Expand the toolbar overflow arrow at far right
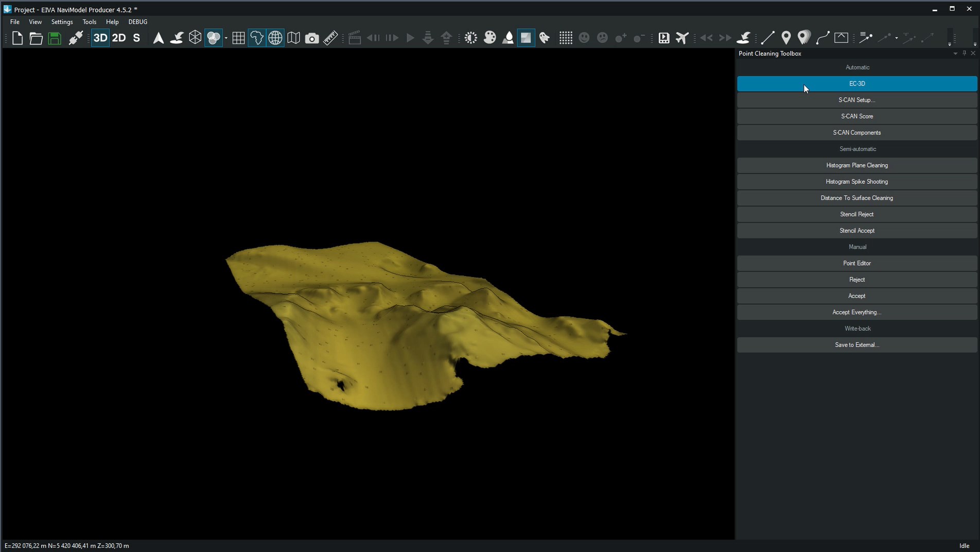The image size is (980, 552). 975,44
